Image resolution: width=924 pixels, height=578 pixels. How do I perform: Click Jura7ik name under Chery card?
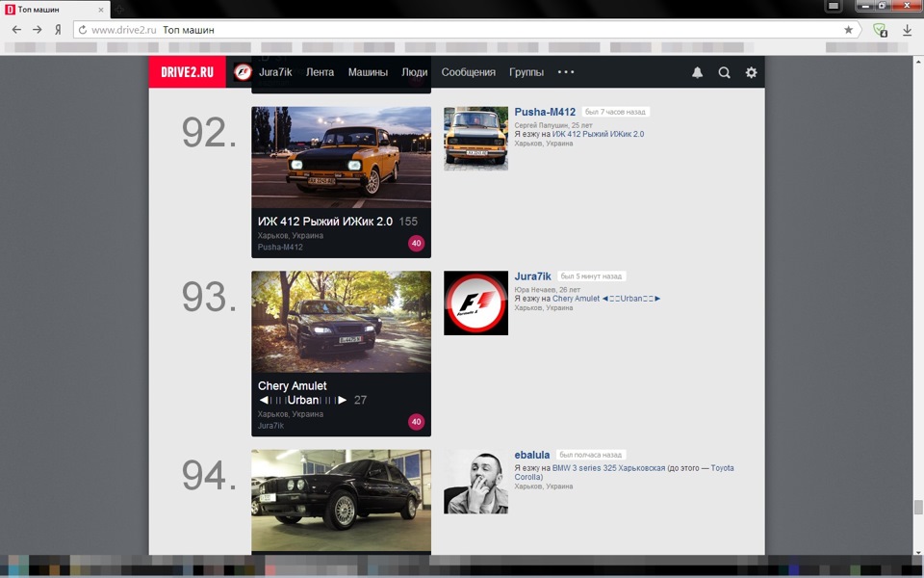pyautogui.click(x=270, y=425)
